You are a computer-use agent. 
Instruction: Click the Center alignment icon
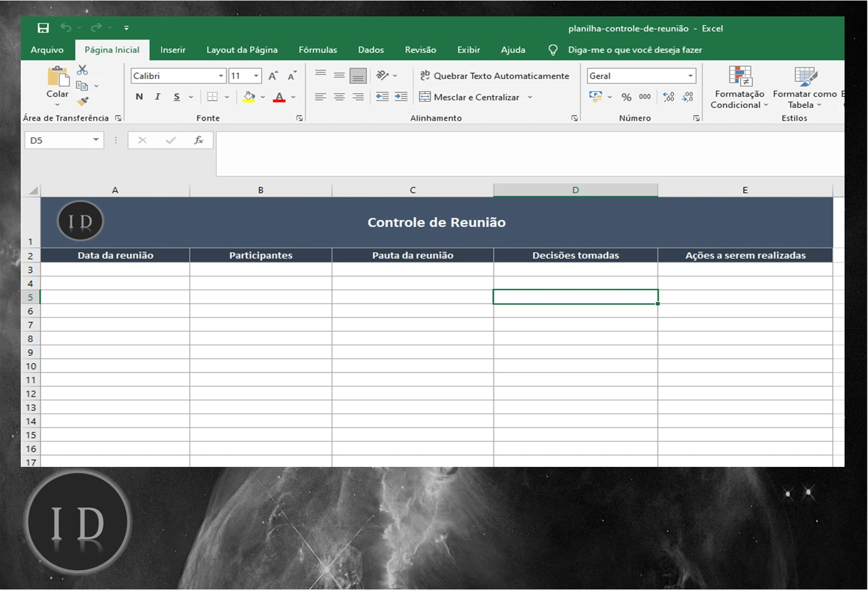(339, 96)
